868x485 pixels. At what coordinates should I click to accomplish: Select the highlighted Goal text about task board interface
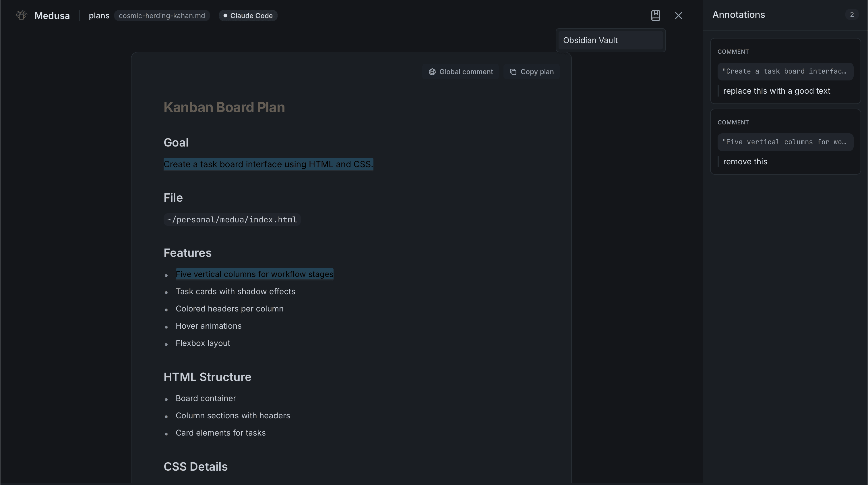tap(268, 164)
